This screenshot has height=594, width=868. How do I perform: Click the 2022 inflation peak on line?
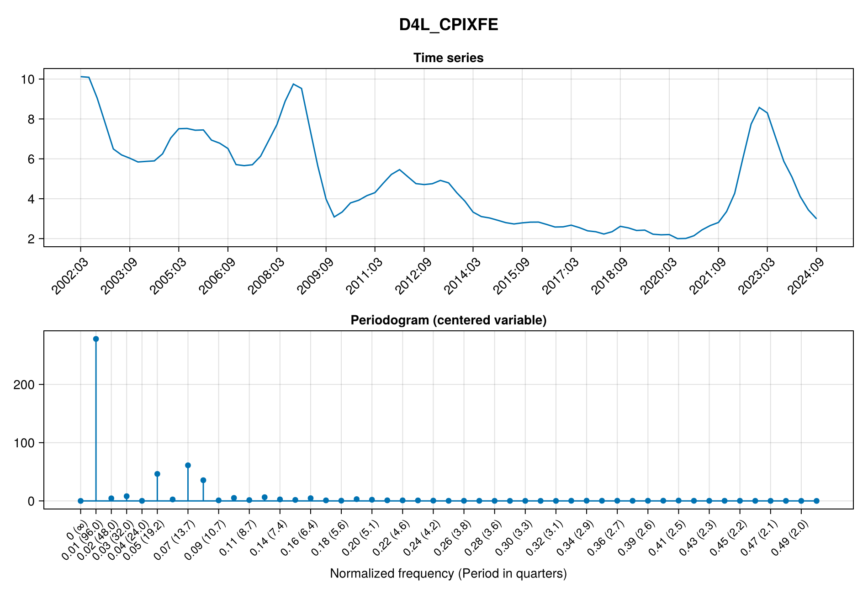(x=759, y=107)
